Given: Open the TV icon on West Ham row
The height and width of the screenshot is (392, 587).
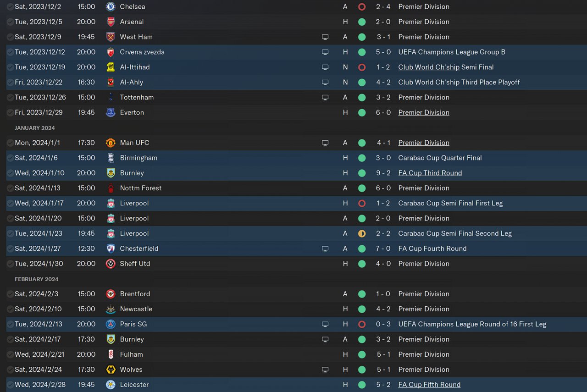Looking at the screenshot, I should point(325,37).
